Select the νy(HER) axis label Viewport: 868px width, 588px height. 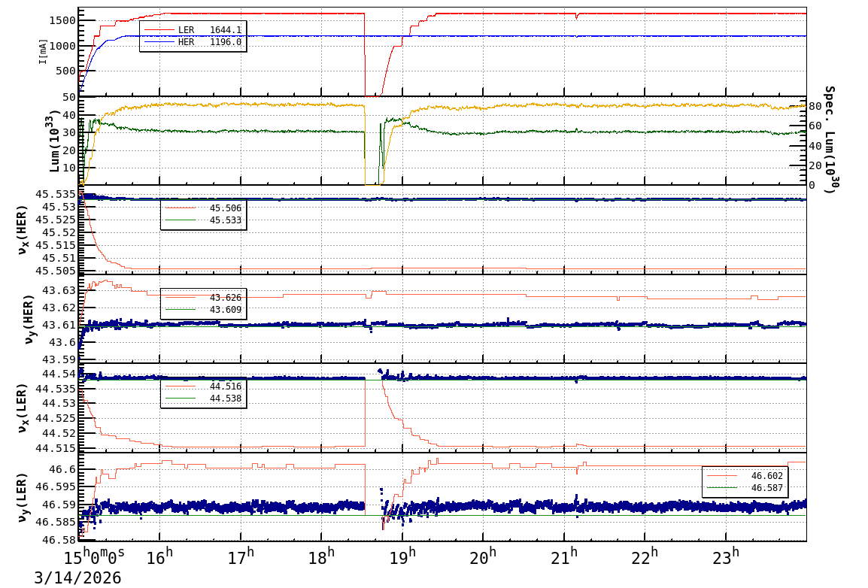tap(29, 319)
